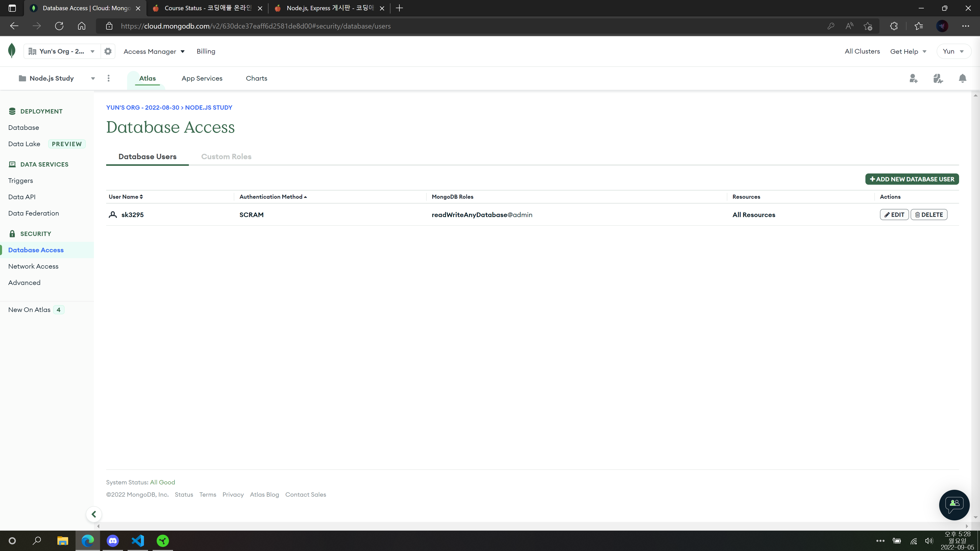This screenshot has width=980, height=551.
Task: Click Add New Database User button
Action: pos(912,179)
